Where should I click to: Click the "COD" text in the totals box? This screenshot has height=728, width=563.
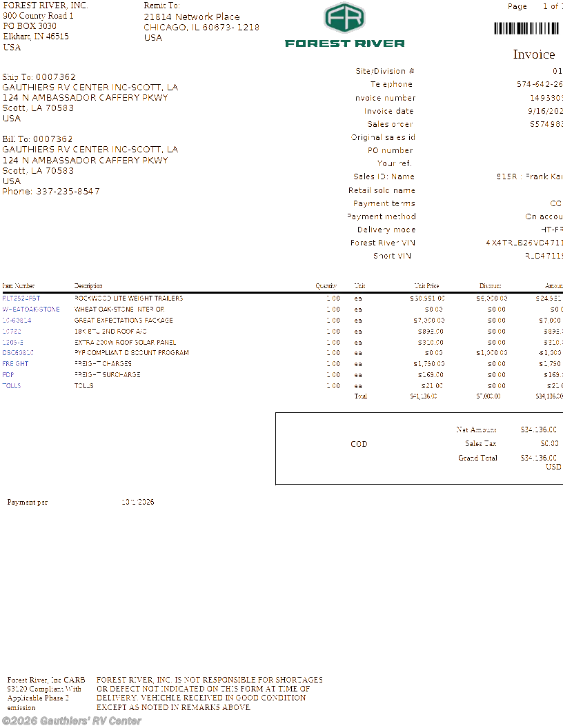359,444
